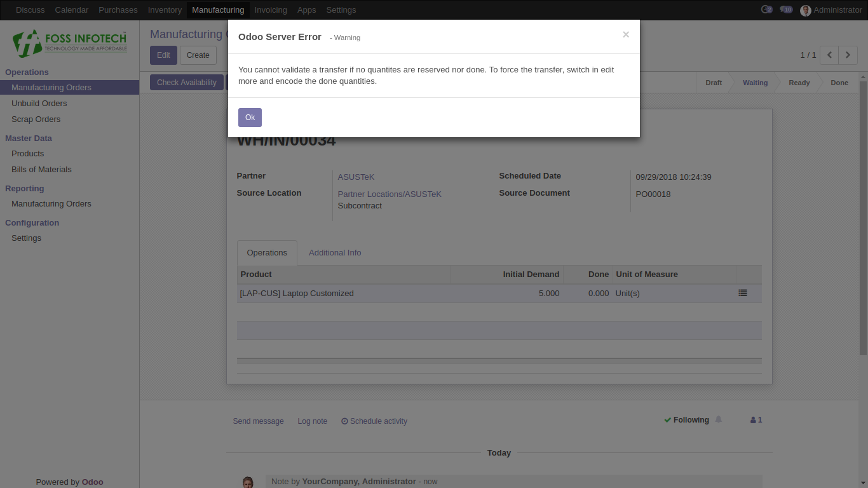This screenshot has height=488, width=868.
Task: Open Manufacturing Orders under Reporting
Action: (69, 204)
